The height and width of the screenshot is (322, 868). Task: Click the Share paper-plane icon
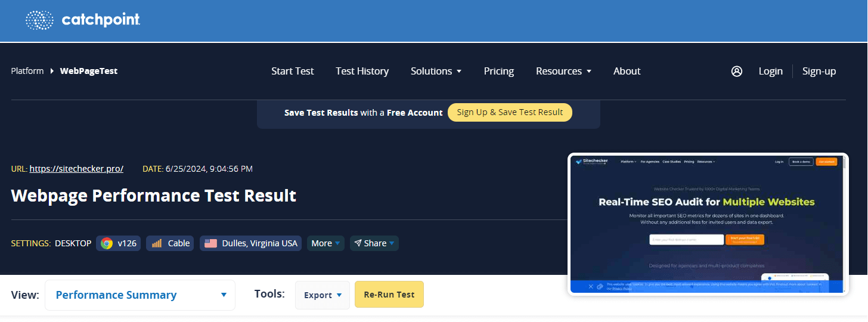click(358, 243)
